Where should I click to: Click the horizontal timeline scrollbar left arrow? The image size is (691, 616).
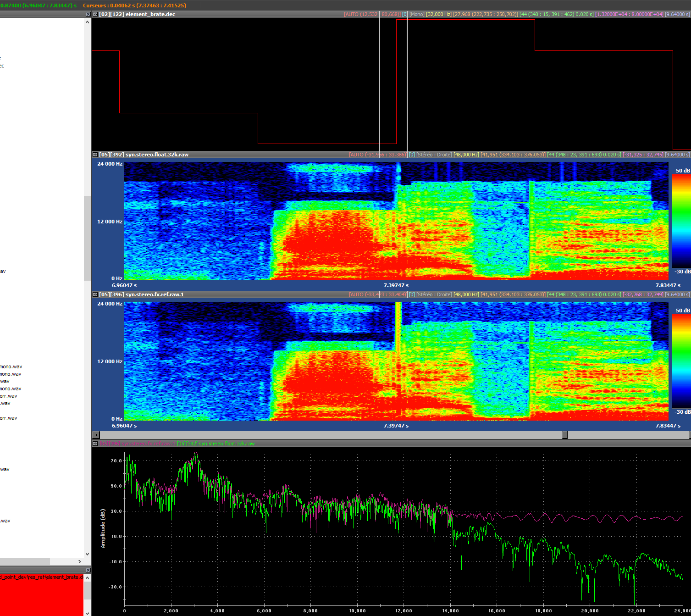pos(96,435)
